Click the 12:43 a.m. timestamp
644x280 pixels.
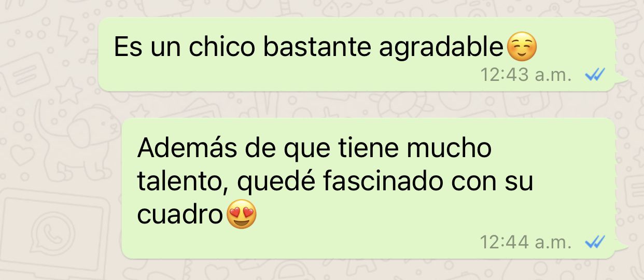point(526,76)
